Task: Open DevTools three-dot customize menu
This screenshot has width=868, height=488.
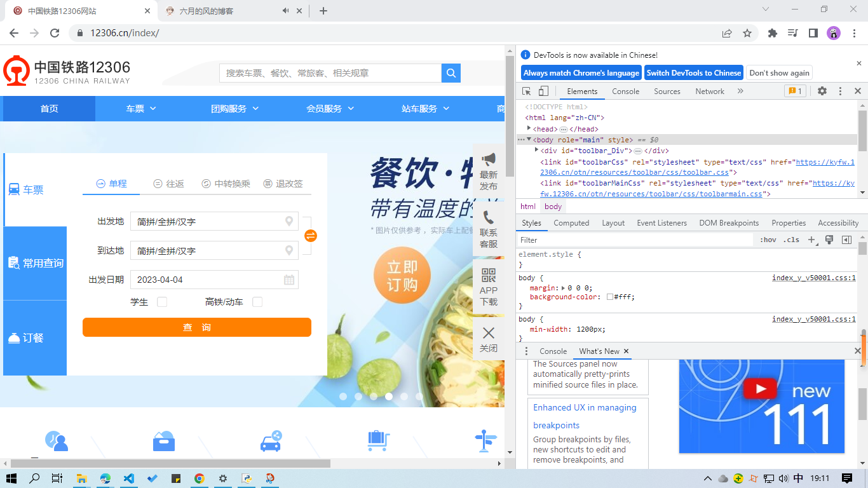Action: 840,91
